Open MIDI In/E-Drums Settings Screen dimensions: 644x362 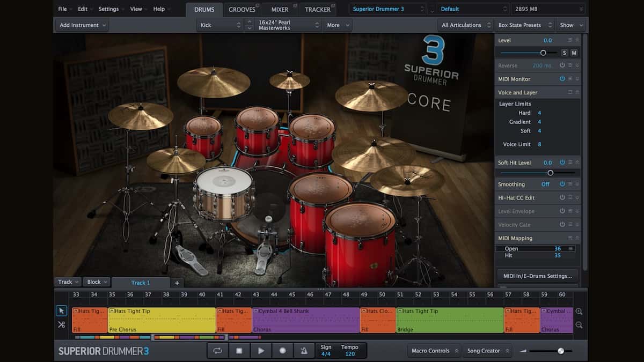(x=537, y=276)
